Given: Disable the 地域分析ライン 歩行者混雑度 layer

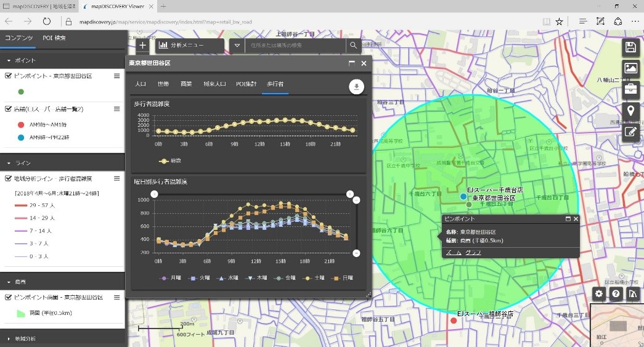Looking at the screenshot, I should point(8,179).
